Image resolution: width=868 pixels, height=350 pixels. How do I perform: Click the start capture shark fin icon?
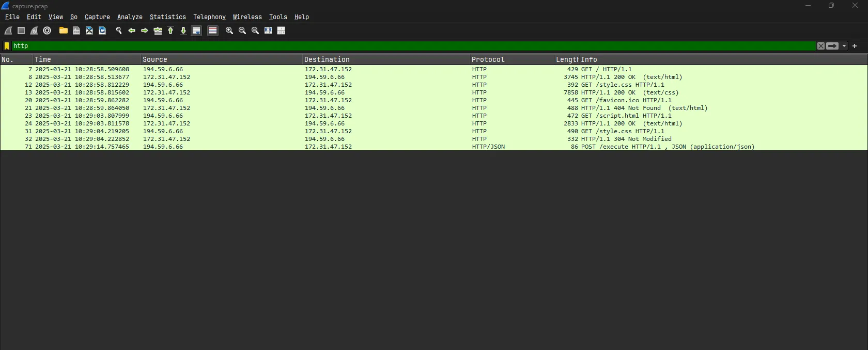[8, 31]
